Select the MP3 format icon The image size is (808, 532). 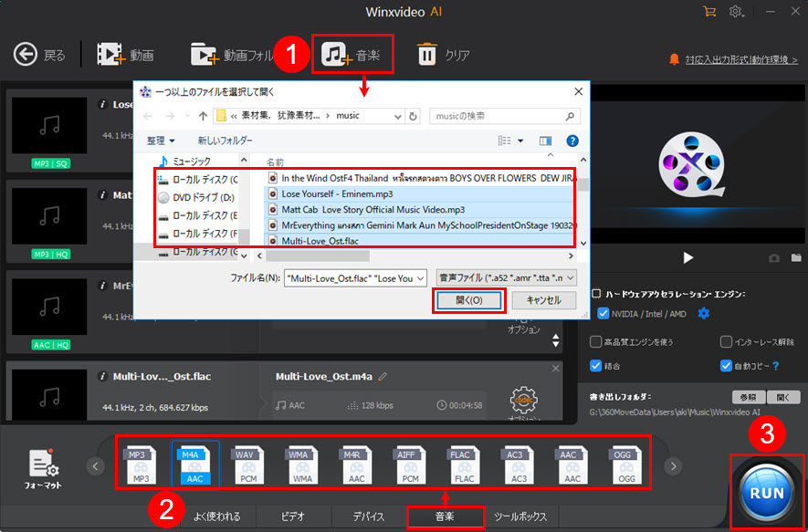141,466
